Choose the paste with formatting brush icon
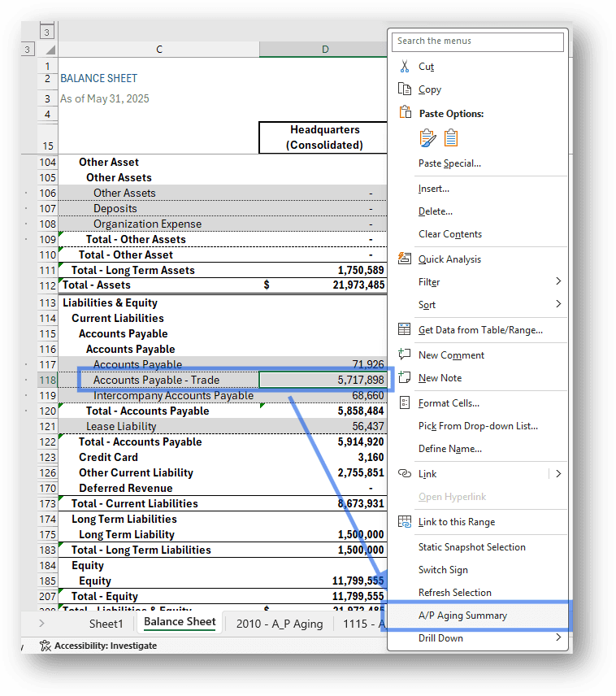The height and width of the screenshot is (696, 616). tap(427, 138)
